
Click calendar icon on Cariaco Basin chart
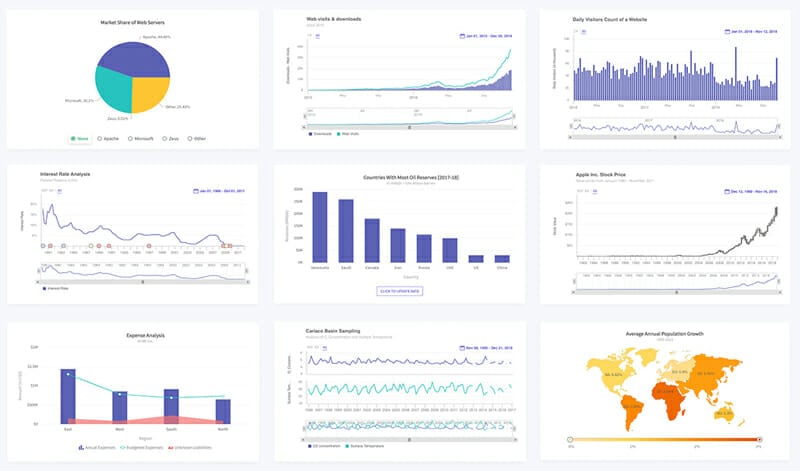(x=462, y=348)
